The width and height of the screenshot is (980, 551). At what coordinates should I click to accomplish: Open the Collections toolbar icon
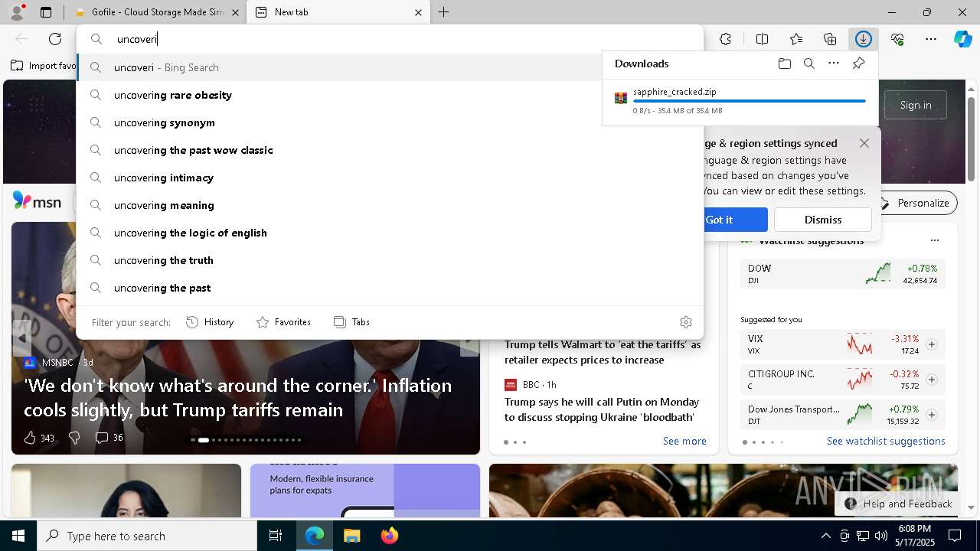coord(830,39)
